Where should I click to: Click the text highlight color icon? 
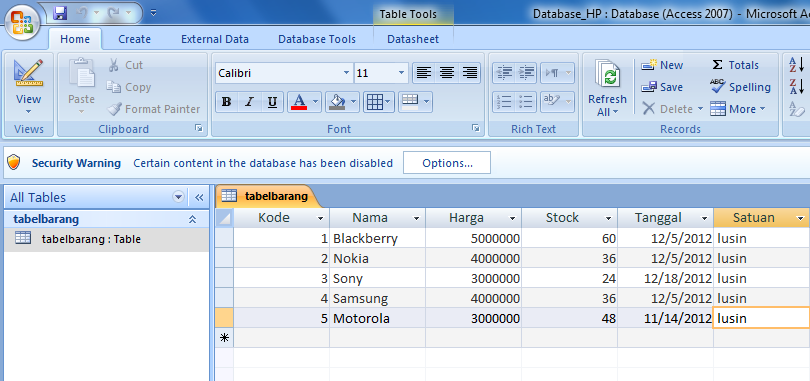click(x=557, y=102)
